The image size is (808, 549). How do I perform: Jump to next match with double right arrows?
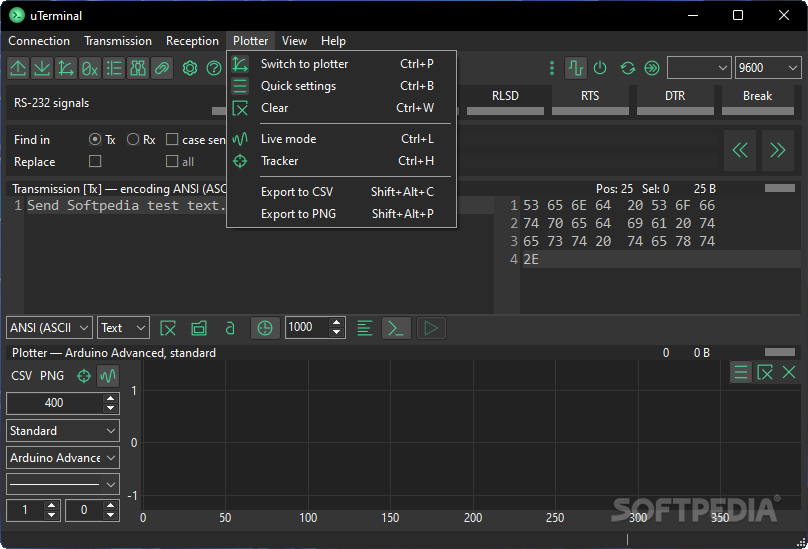(778, 151)
